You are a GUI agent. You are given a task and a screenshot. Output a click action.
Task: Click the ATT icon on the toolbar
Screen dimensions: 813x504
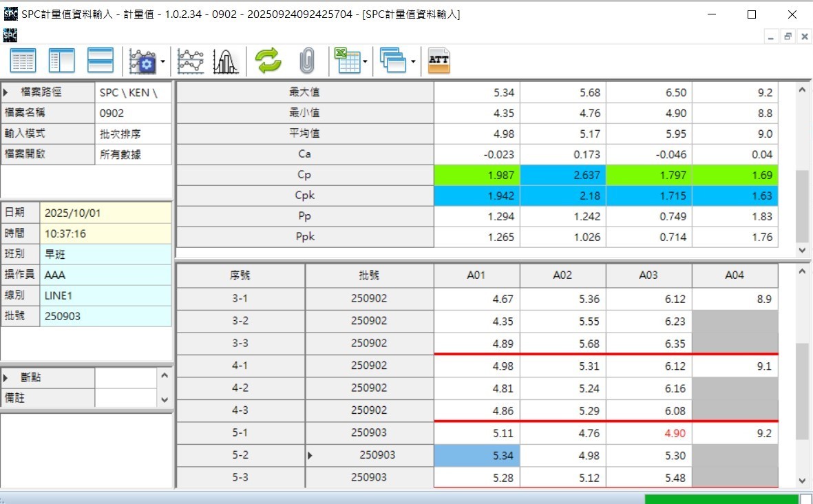tap(439, 61)
